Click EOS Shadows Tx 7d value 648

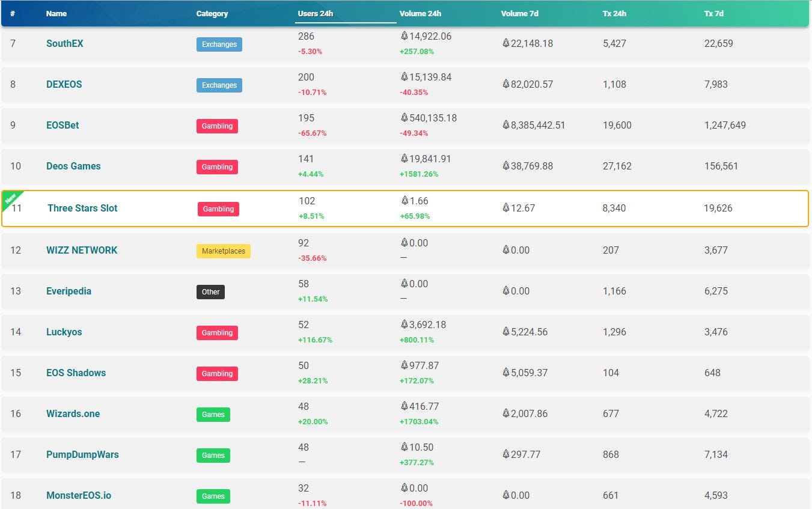712,373
